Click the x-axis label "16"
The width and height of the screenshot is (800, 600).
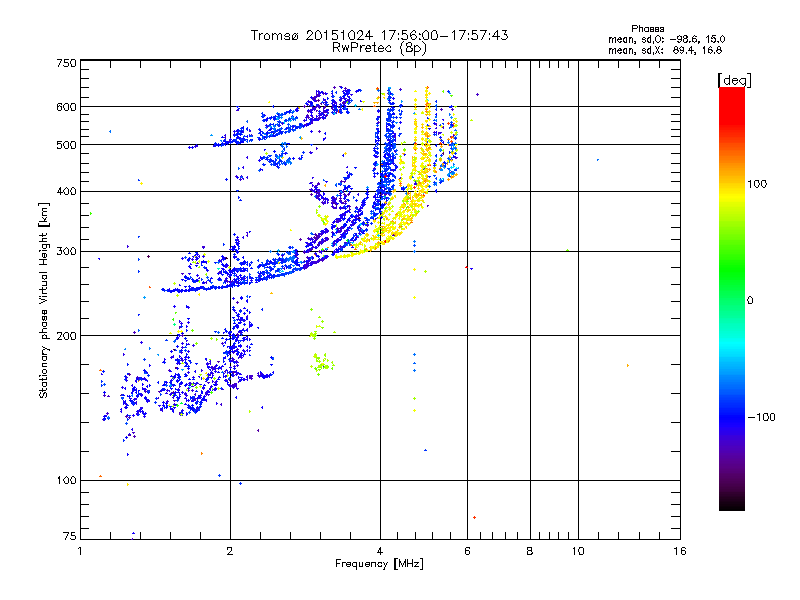coord(680,551)
